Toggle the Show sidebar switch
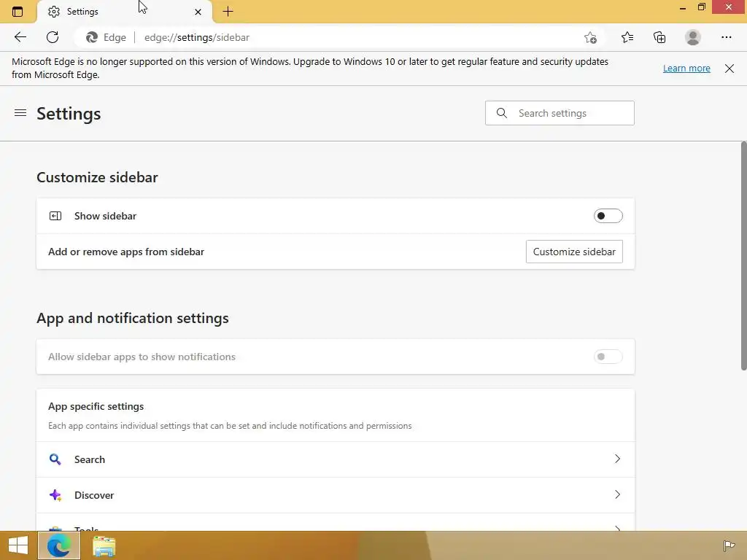The width and height of the screenshot is (747, 560). point(608,216)
